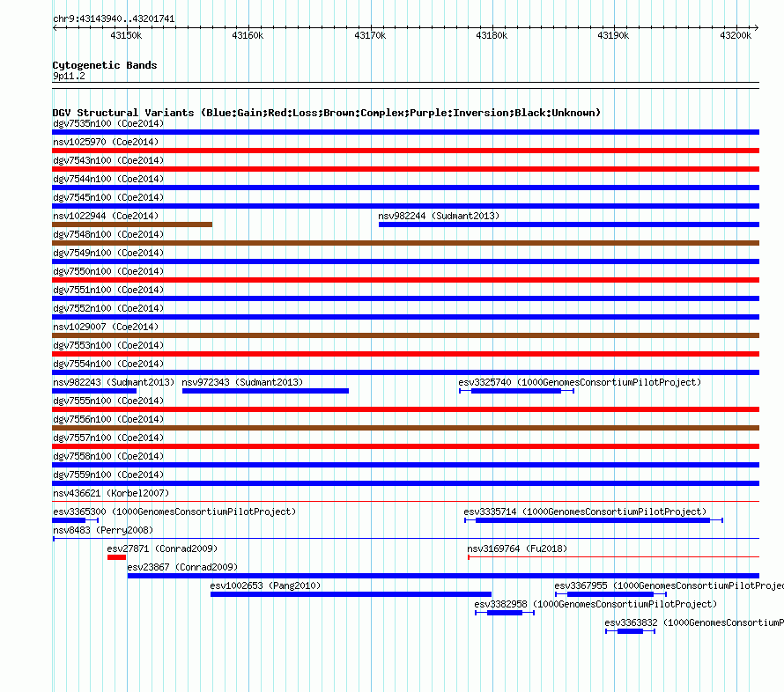The width and height of the screenshot is (784, 692).
Task: Click the dgv7550n100 (Coe2014) label
Action: (108, 271)
